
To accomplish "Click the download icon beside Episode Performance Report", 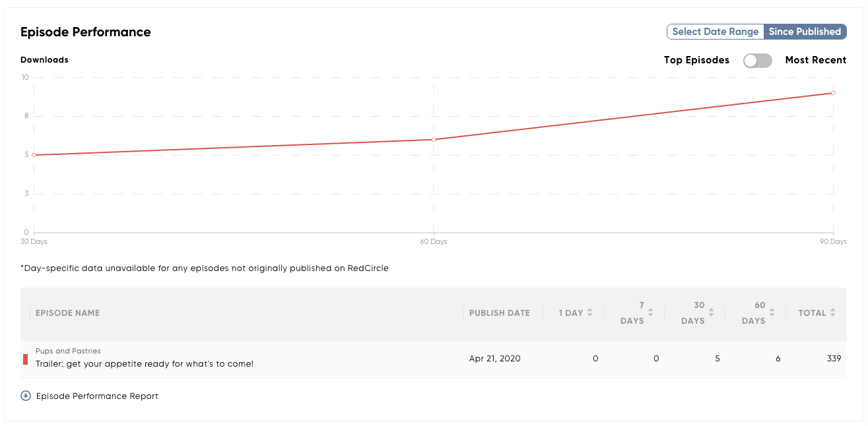I will pos(26,396).
